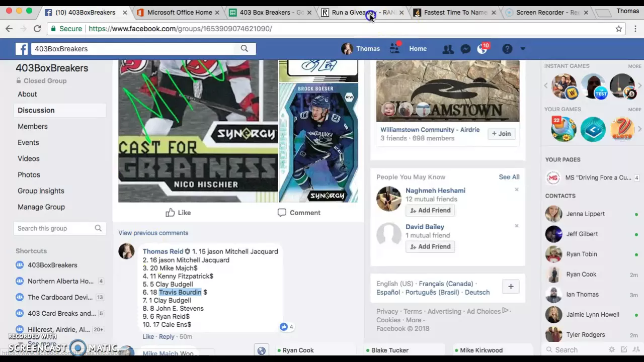Open Notifications globe with 10 badge
The height and width of the screenshot is (362, 644).
[x=482, y=49]
